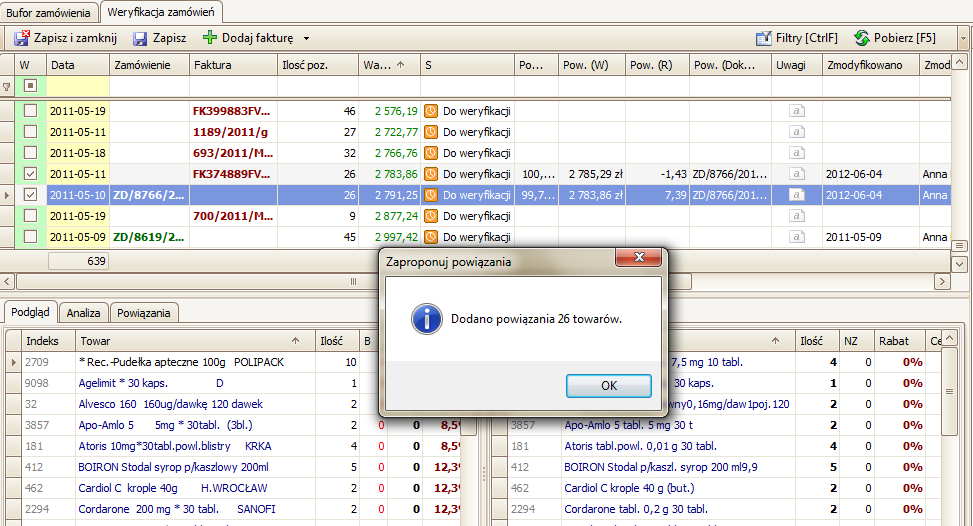Uncheck the checkbox for invoice FK374889FV
Screen dimensions: 973x526
coord(30,174)
